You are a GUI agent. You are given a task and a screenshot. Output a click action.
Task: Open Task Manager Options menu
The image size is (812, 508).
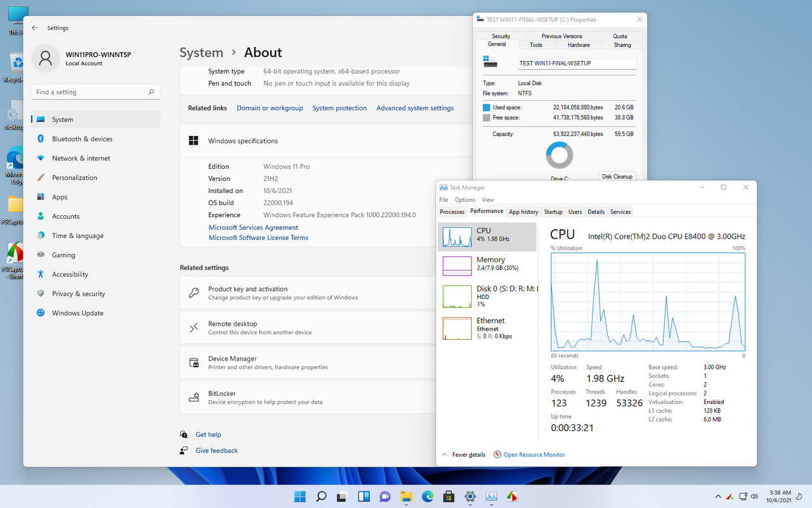464,199
